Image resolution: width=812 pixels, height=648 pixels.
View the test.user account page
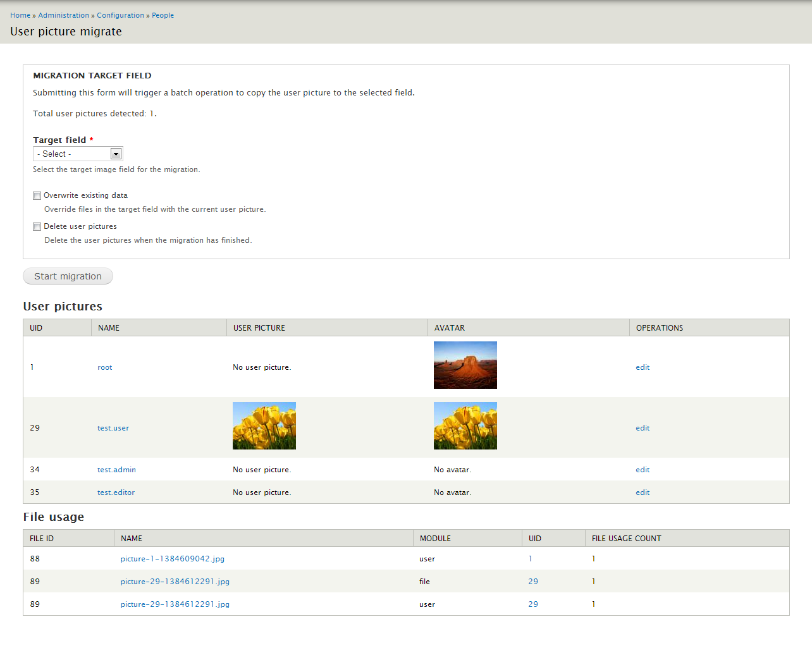113,428
